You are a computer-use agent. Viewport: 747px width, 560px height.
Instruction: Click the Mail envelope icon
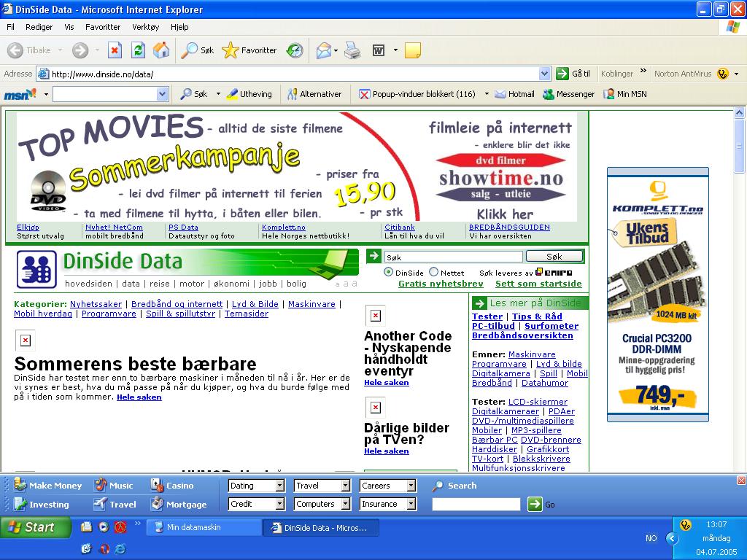click(323, 50)
